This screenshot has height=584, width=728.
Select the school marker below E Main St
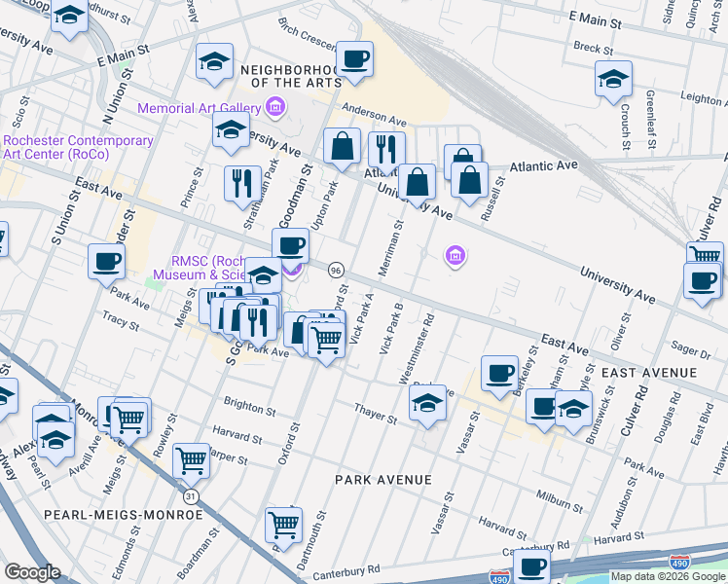coord(214,61)
